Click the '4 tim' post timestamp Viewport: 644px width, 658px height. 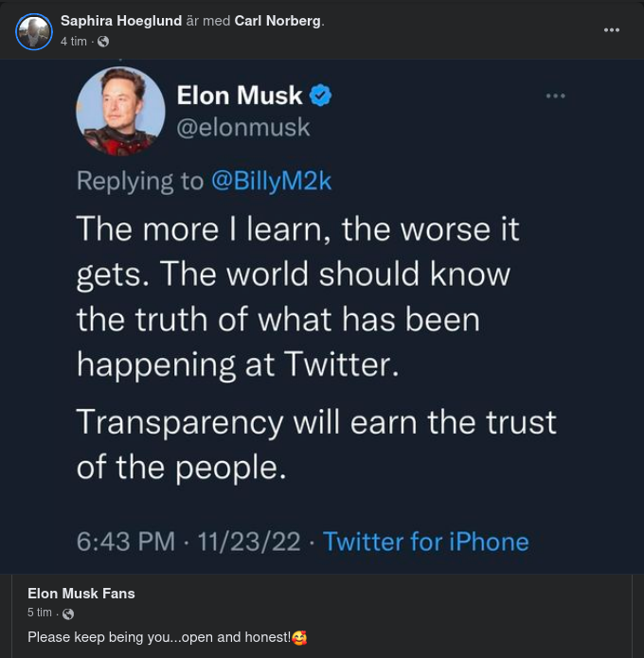click(x=75, y=42)
